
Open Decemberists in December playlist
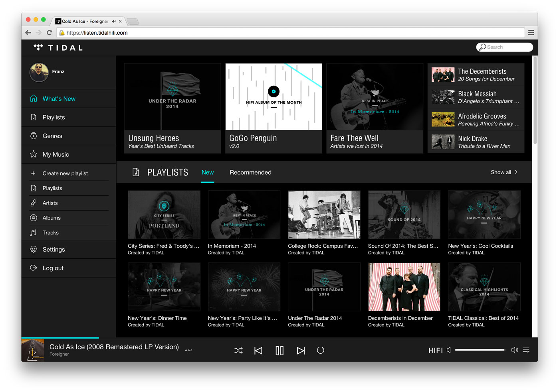(404, 287)
